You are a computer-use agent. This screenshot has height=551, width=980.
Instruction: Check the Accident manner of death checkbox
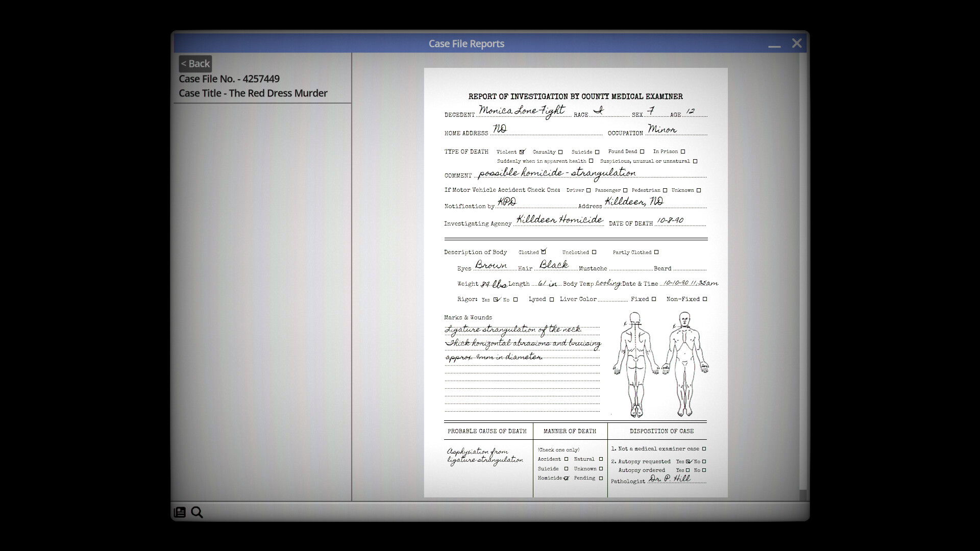click(x=566, y=459)
